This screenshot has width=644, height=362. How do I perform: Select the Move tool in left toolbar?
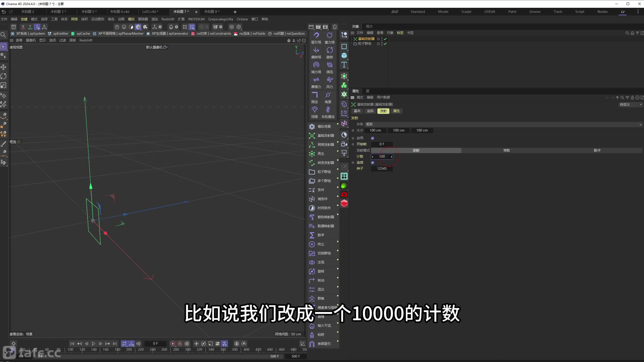point(4,67)
